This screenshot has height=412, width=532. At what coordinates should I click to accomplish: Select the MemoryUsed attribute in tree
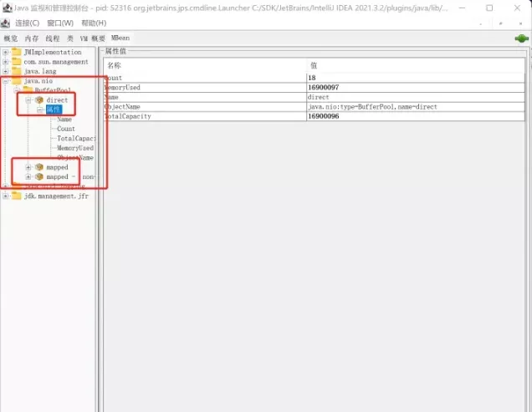pyautogui.click(x=75, y=148)
